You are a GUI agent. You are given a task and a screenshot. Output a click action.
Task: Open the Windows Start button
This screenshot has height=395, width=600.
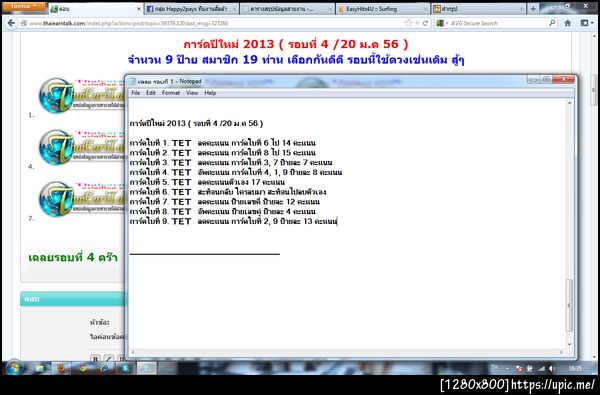click(x=15, y=368)
